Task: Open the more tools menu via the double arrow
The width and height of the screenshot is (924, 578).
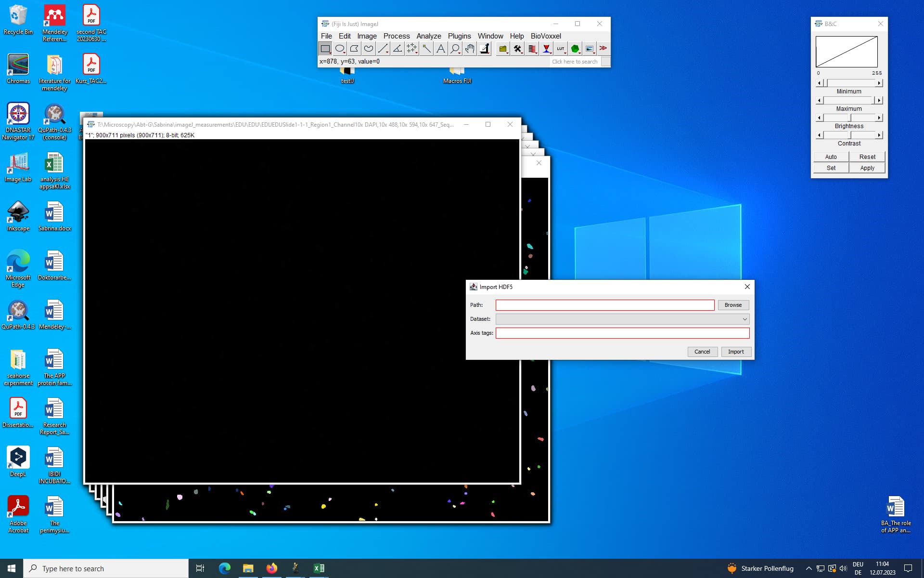Action: [x=603, y=48]
